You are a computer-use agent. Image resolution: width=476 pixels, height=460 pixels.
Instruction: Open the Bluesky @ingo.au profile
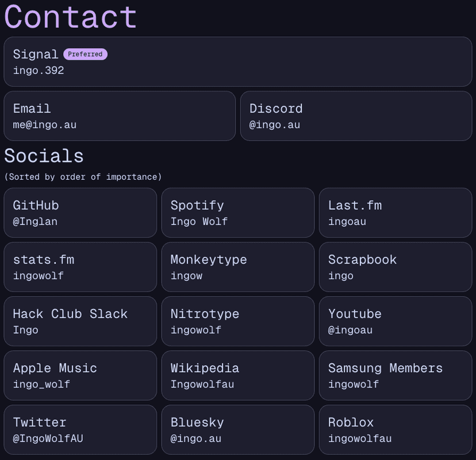tap(237, 430)
